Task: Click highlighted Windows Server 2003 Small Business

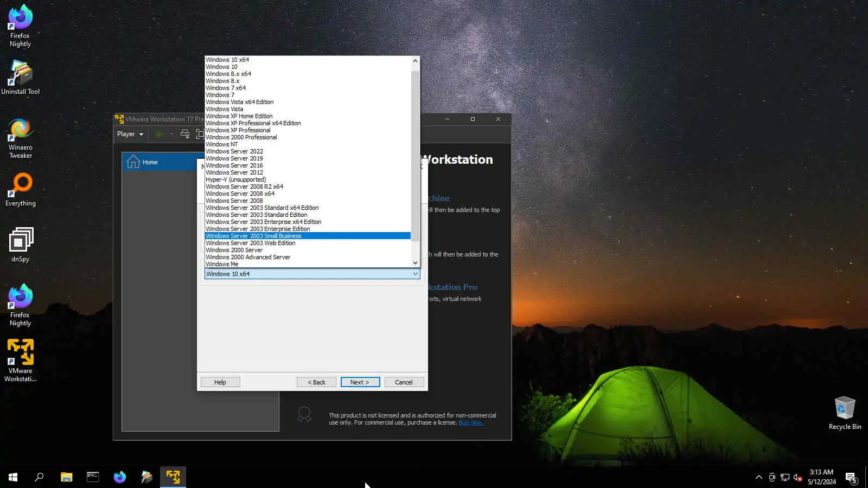Action: point(308,236)
